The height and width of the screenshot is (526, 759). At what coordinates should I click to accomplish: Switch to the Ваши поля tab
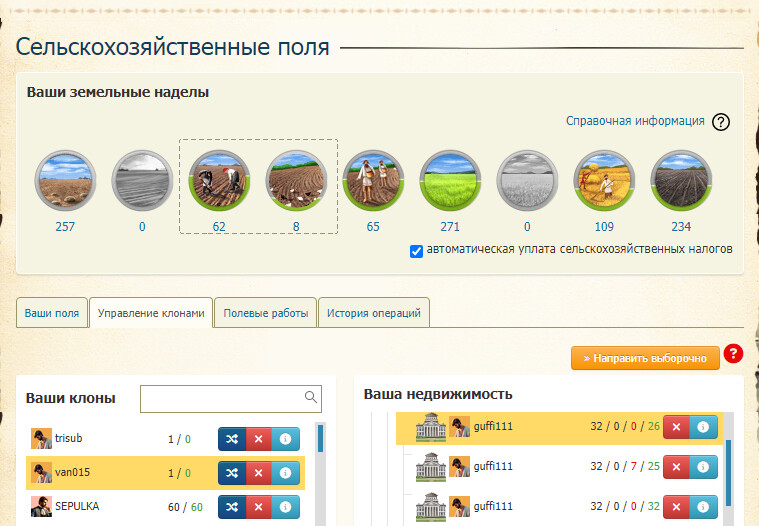[x=52, y=313]
